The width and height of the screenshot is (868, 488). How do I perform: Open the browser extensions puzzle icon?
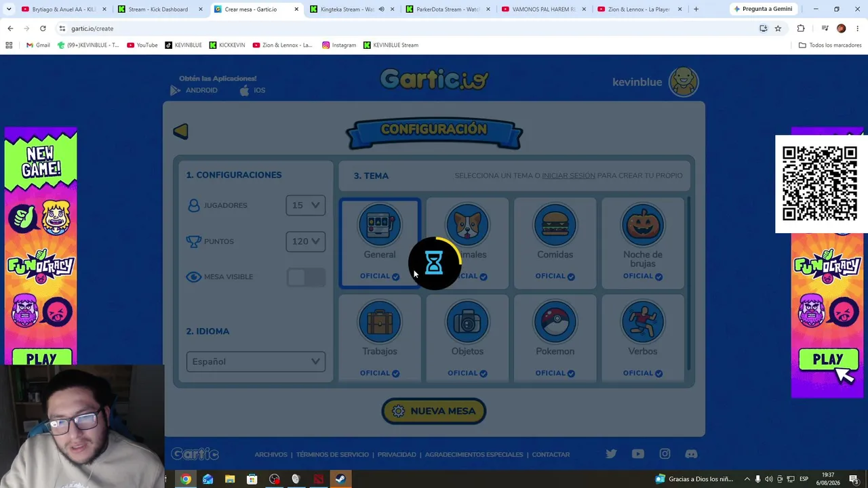(x=801, y=28)
